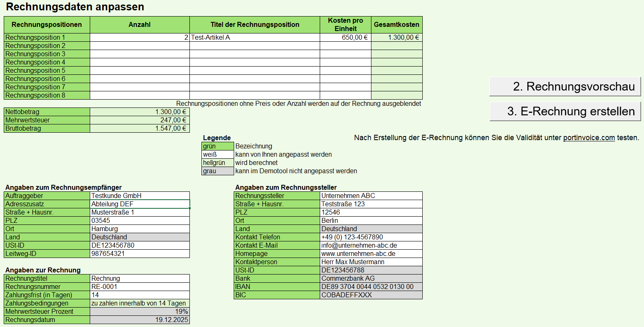The width and height of the screenshot is (644, 327).
Task: Click the Rechnungsnummer cell "RE-0001"
Action: pos(139,286)
